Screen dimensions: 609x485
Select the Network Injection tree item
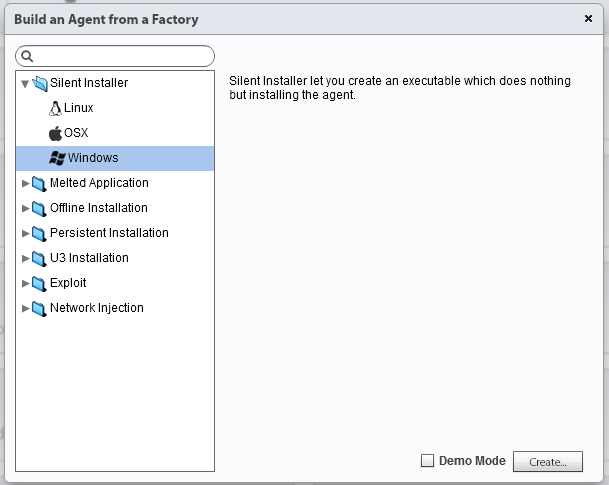click(x=97, y=308)
